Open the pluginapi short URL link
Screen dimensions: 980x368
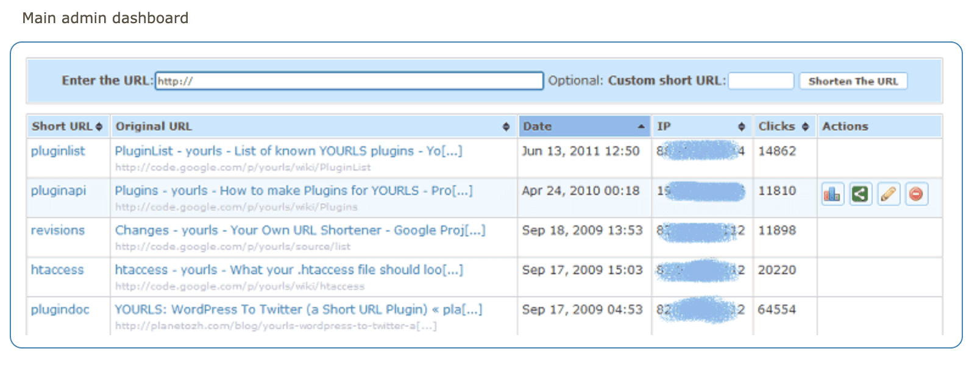59,191
